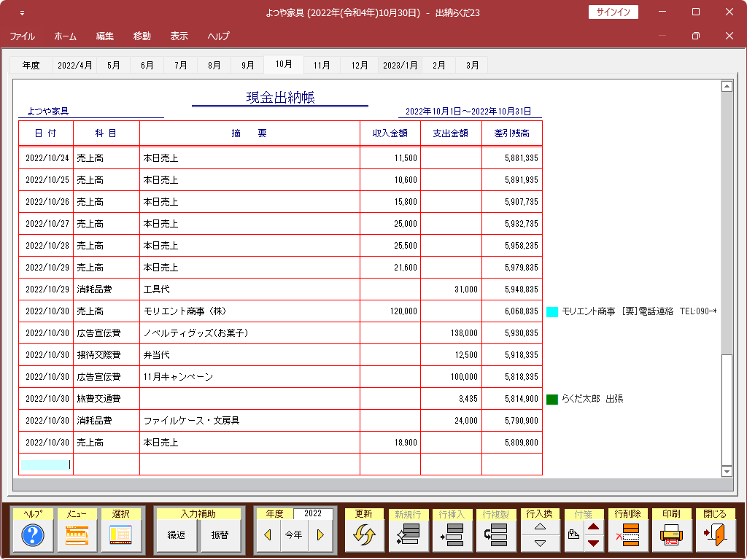Select the 11月キャンペーン description cell
This screenshot has width=747, height=560.
pyautogui.click(x=249, y=377)
